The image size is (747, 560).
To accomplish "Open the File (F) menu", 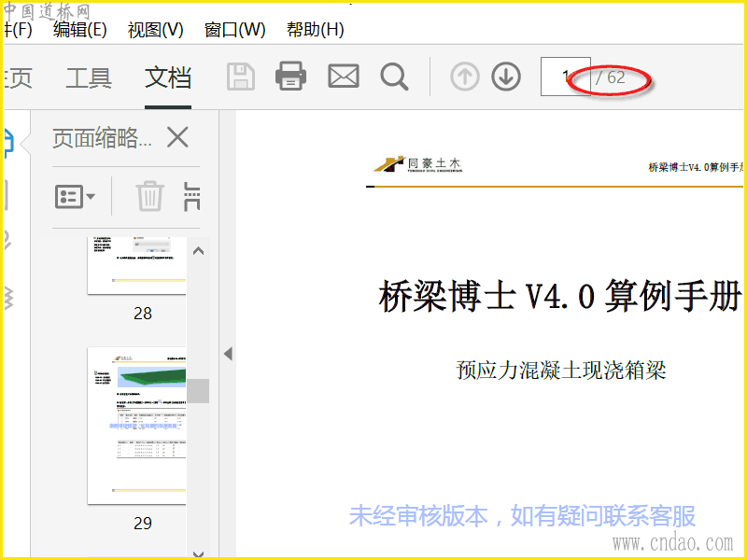I will point(18,30).
